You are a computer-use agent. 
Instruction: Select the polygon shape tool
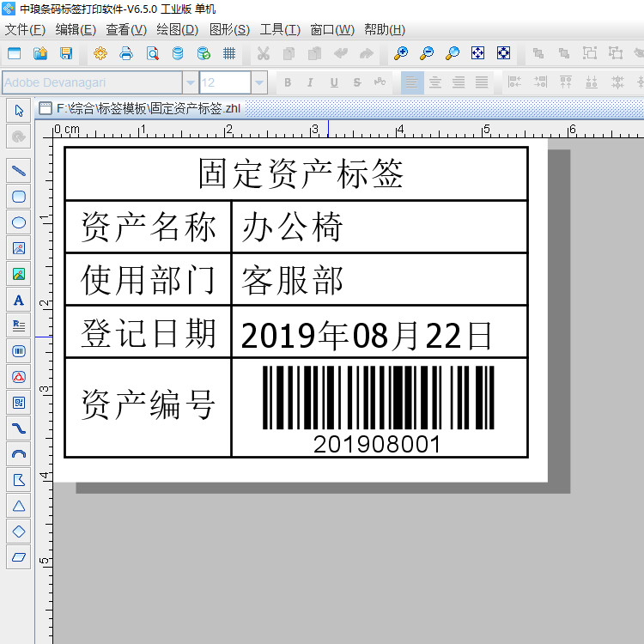(x=19, y=480)
